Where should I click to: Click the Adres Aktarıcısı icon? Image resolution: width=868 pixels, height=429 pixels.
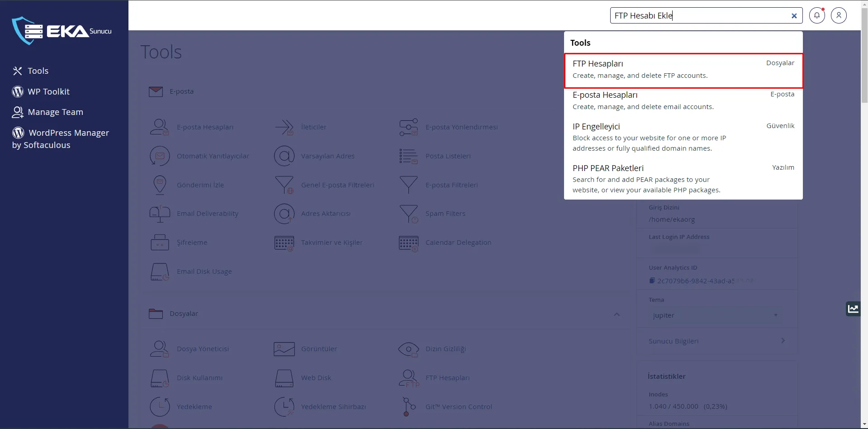click(284, 214)
